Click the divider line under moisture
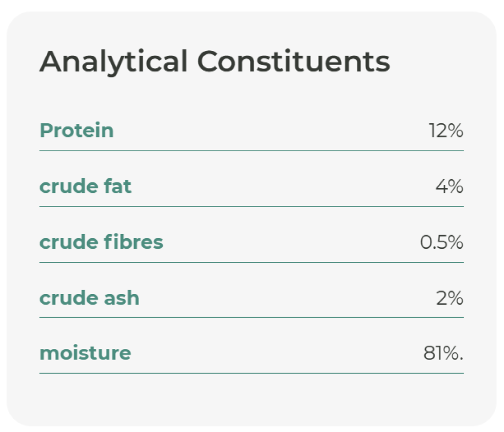Viewport: 504px width, 432px height. (x=251, y=373)
